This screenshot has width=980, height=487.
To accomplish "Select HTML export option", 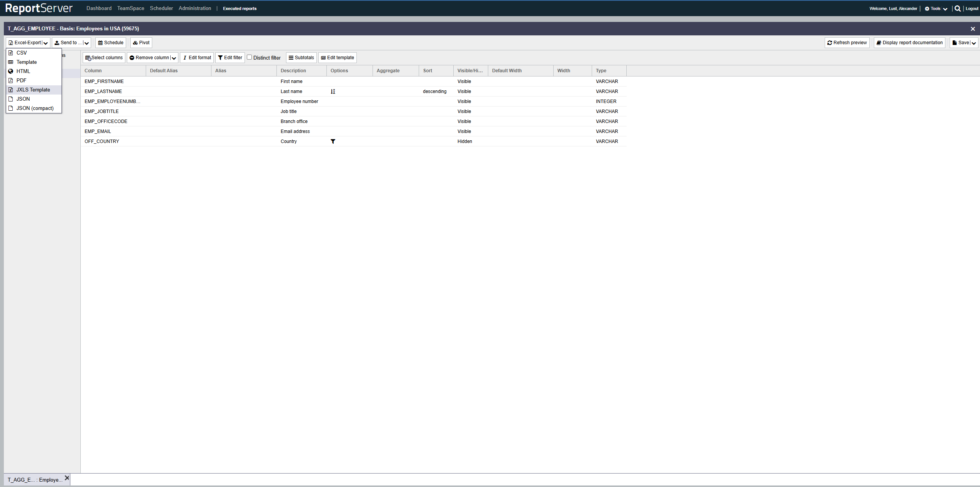I will click(23, 71).
